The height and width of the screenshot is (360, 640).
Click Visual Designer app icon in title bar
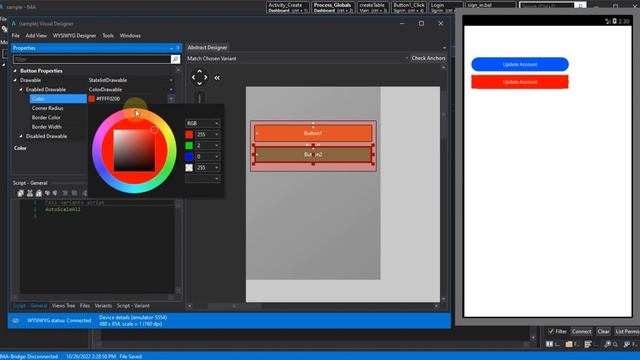(14, 24)
